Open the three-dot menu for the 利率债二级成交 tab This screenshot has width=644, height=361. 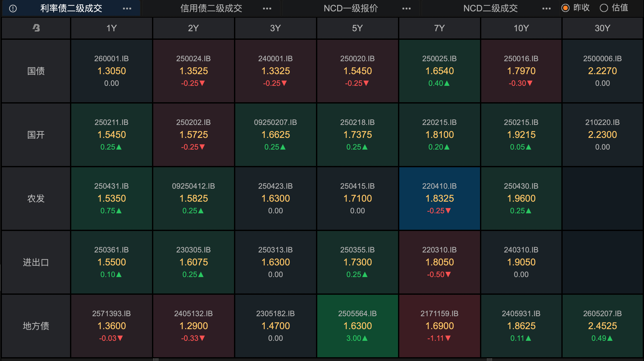coord(127,9)
